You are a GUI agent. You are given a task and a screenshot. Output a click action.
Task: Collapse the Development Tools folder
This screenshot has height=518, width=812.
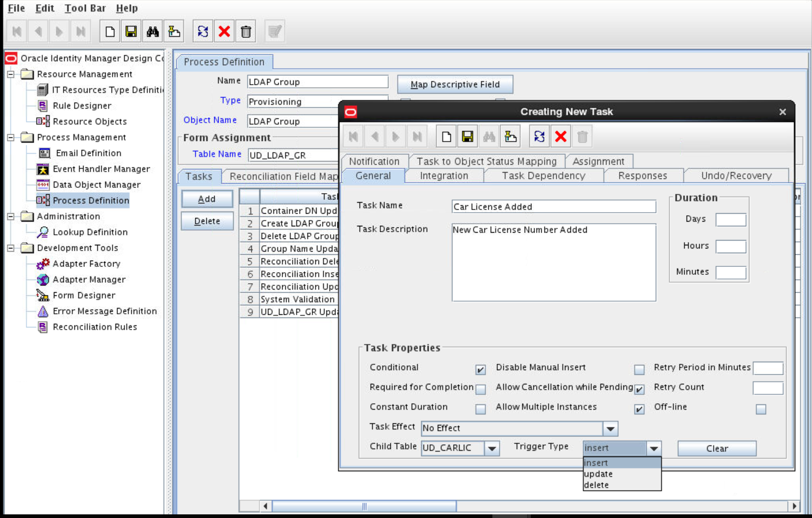point(11,248)
